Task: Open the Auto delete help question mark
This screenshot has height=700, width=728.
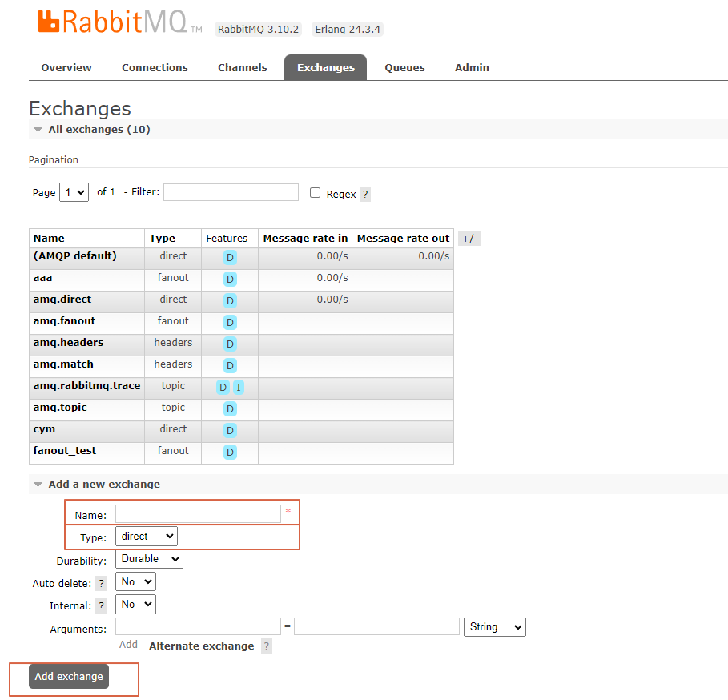Action: (x=101, y=584)
